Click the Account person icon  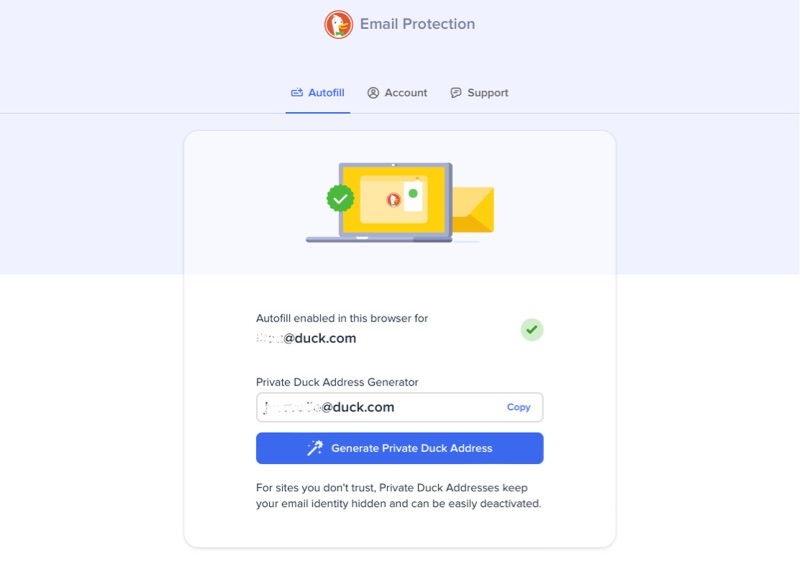pos(373,93)
